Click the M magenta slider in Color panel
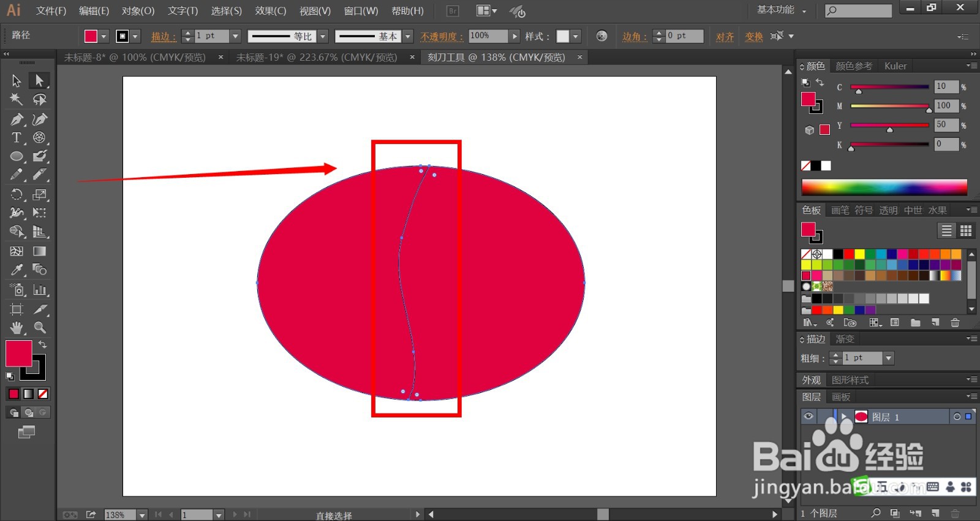 pos(889,106)
